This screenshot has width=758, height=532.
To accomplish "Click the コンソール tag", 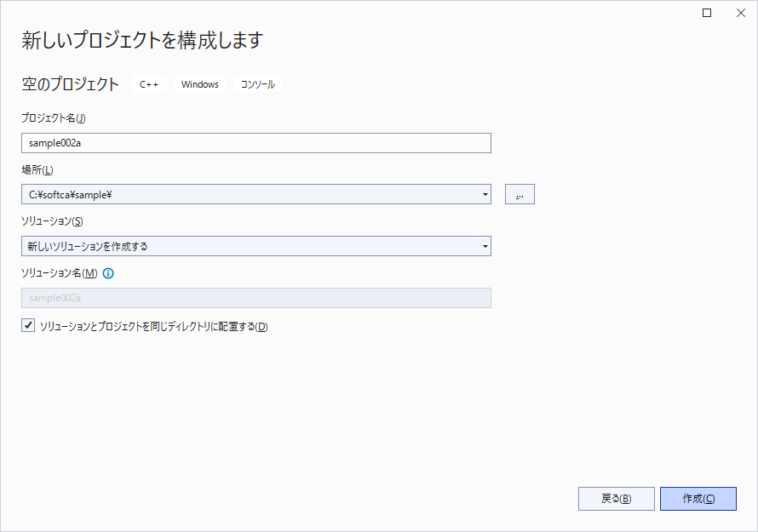I will [258, 84].
